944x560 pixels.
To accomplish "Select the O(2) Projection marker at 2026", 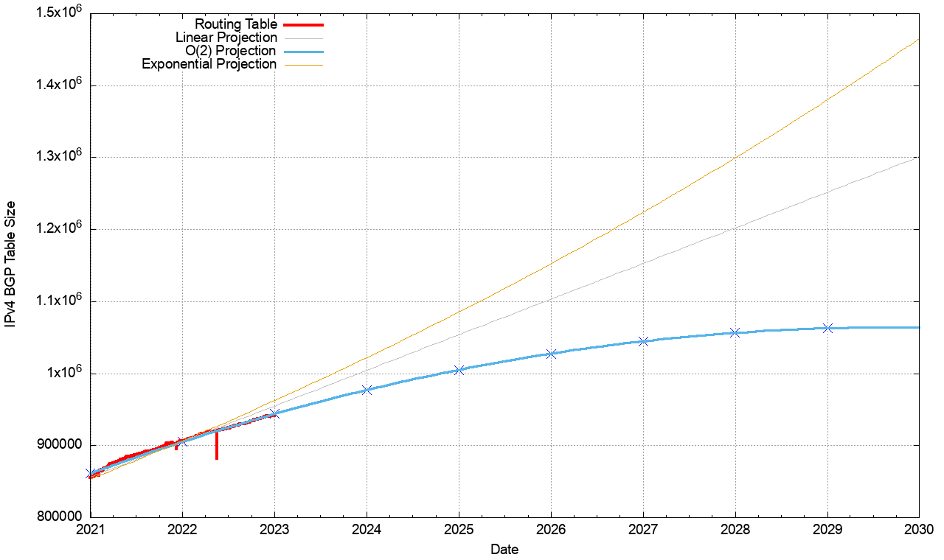I will pos(551,354).
